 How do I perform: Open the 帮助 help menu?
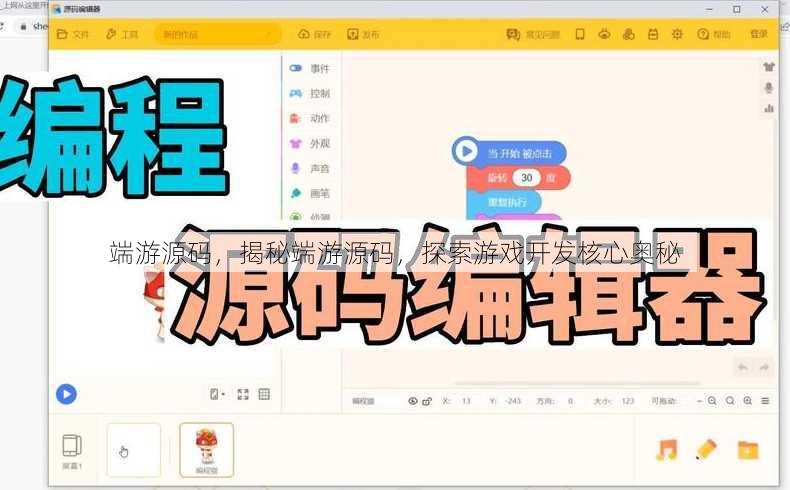(x=713, y=34)
